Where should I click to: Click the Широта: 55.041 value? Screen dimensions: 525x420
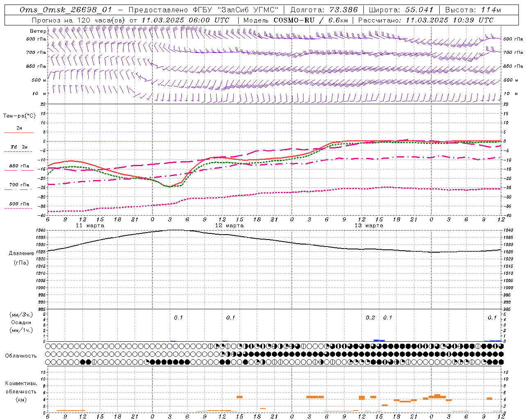click(x=401, y=10)
